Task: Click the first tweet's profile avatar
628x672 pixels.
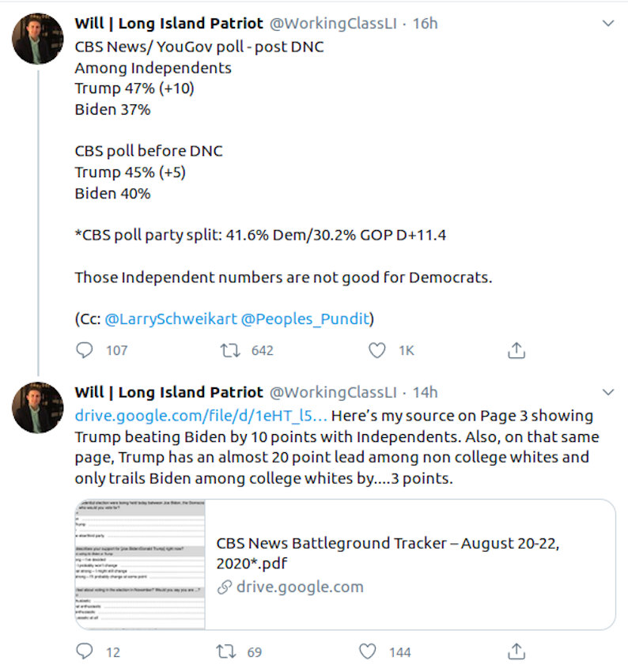Action: (x=38, y=38)
